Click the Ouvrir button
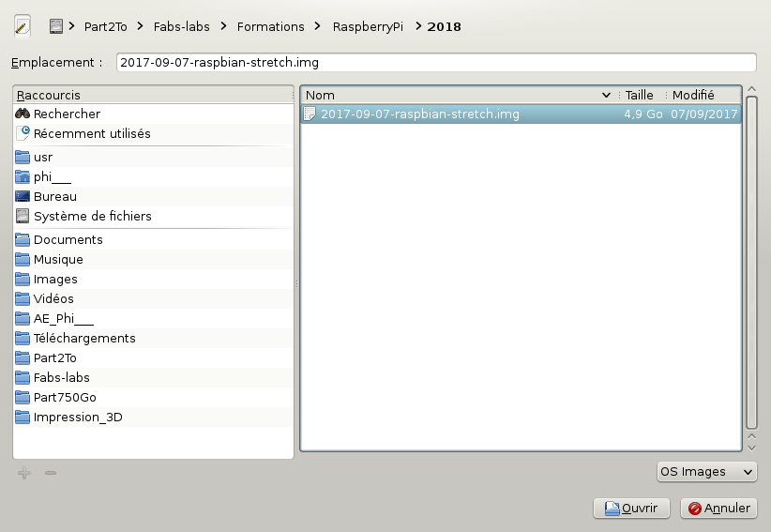 pyautogui.click(x=631, y=508)
